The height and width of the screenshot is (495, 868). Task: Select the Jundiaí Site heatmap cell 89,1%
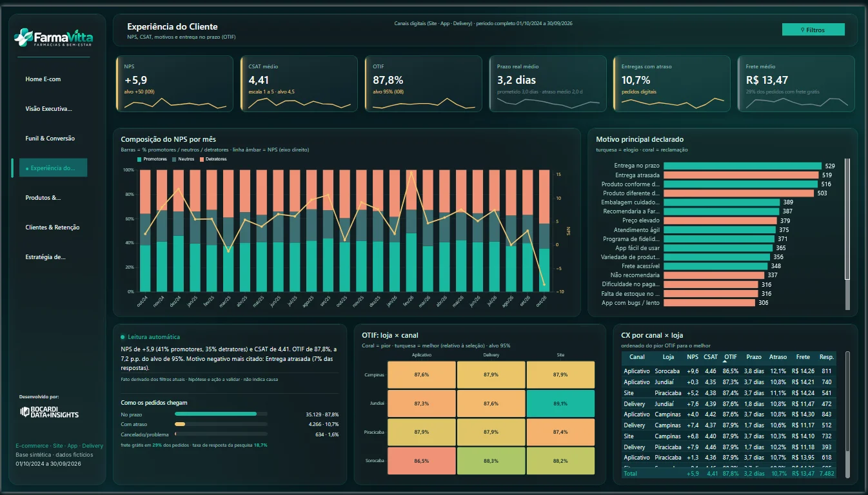tap(560, 403)
